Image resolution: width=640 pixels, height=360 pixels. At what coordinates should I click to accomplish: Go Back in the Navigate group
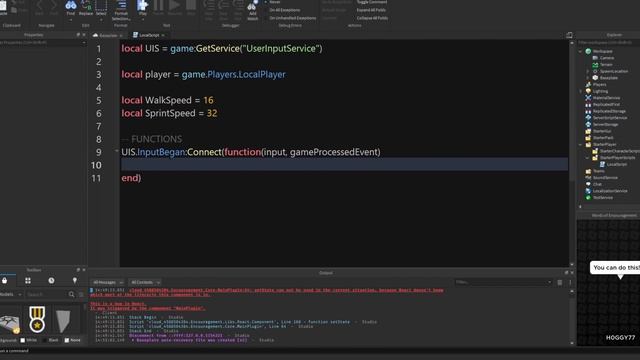click(x=39, y=8)
